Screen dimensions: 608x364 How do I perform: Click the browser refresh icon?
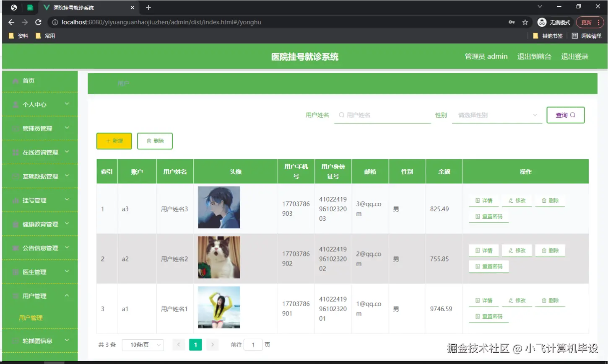pyautogui.click(x=38, y=22)
